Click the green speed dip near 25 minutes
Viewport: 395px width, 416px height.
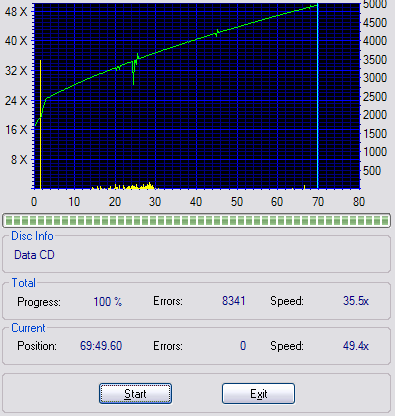pyautogui.click(x=133, y=73)
